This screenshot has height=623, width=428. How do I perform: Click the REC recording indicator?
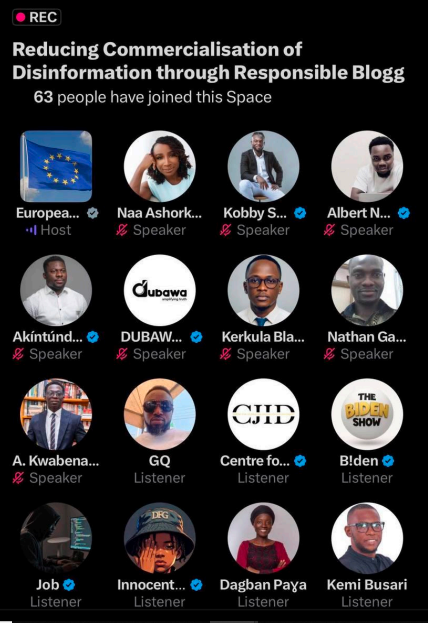point(37,17)
